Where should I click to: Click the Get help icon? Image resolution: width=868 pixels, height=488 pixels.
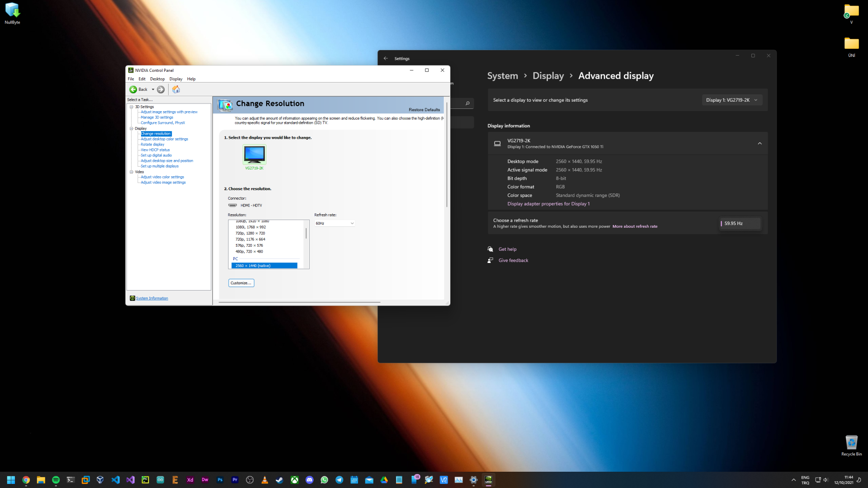tap(491, 249)
